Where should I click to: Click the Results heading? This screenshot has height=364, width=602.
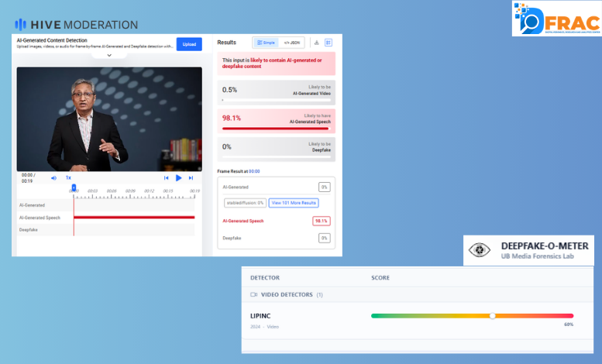tap(226, 43)
